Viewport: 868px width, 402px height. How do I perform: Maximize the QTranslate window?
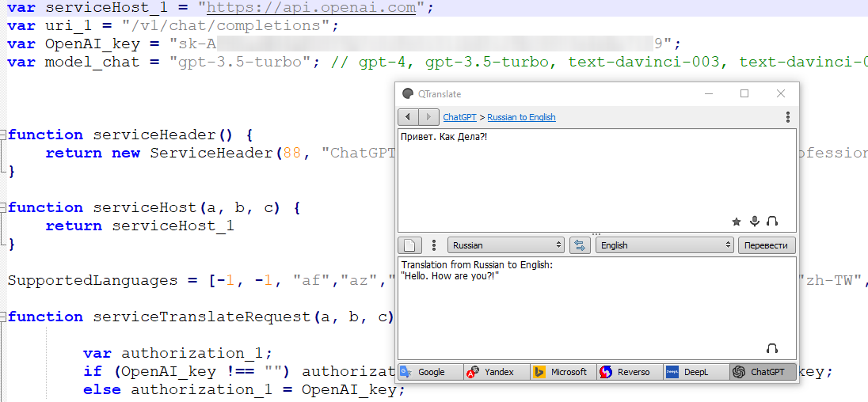pyautogui.click(x=744, y=94)
